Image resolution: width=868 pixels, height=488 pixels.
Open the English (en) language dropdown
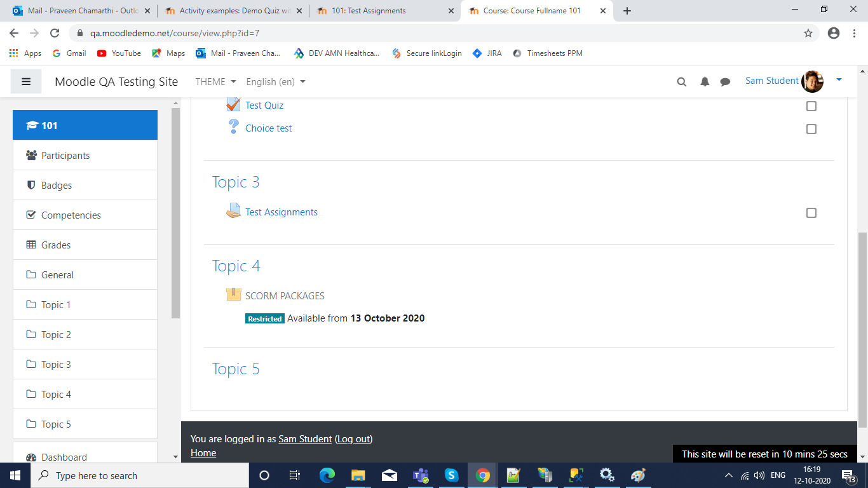tap(276, 81)
